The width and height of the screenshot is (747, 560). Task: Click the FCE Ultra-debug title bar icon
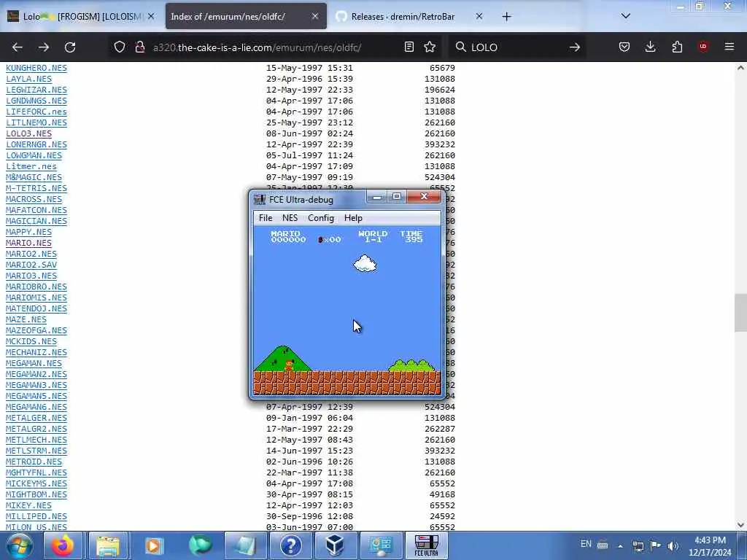coord(260,199)
